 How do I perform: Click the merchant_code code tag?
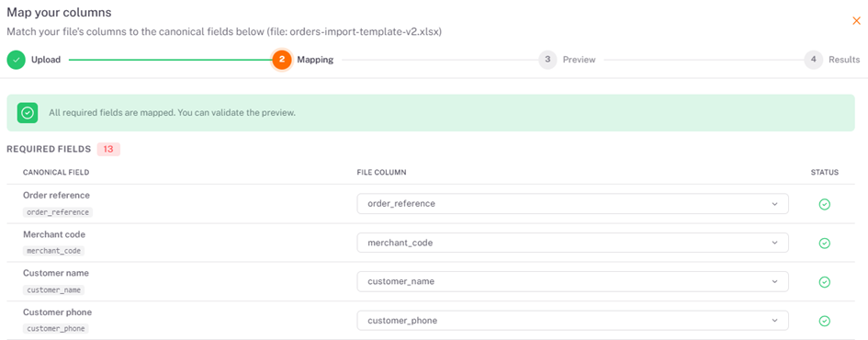point(53,251)
